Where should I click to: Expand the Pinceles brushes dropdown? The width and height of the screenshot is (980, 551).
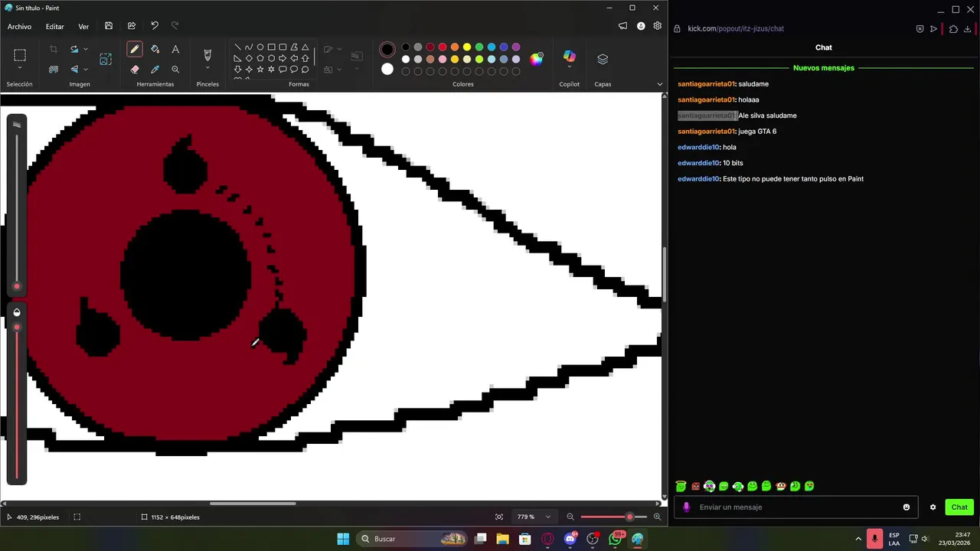(x=207, y=69)
